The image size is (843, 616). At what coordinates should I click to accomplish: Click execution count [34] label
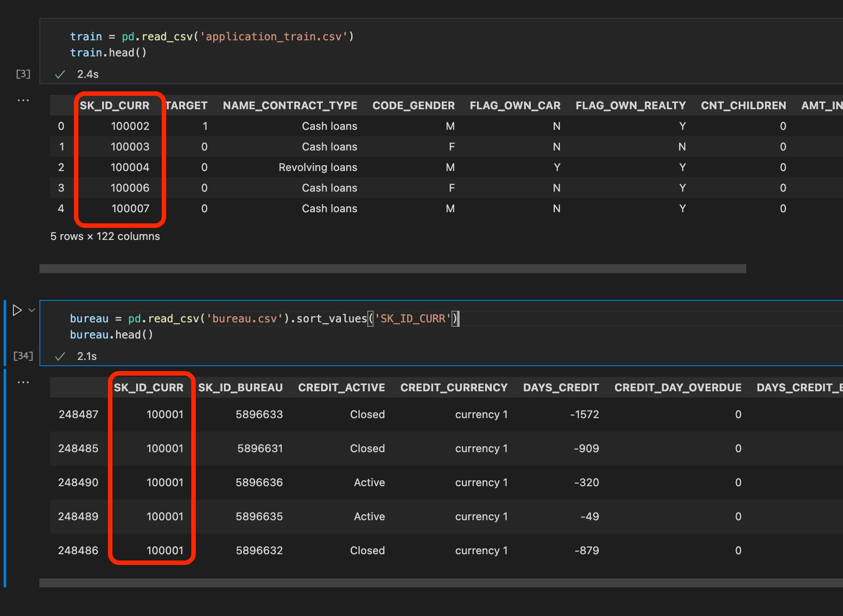pos(23,356)
